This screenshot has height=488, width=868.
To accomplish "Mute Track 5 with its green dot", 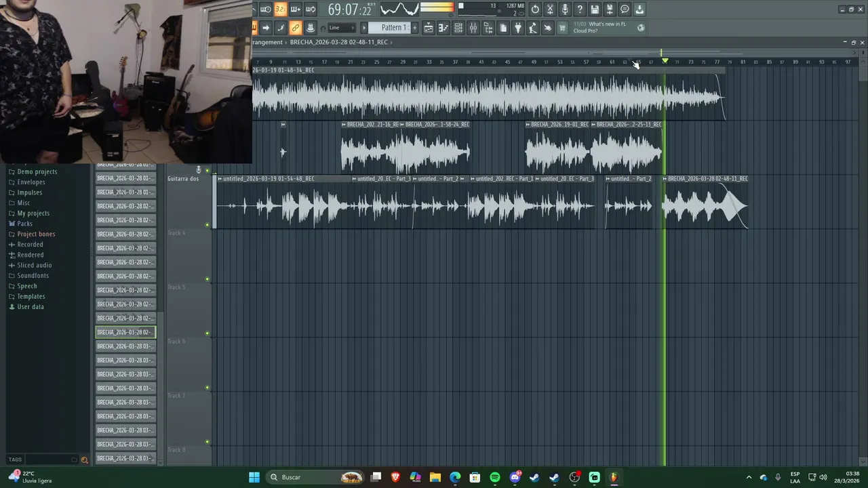I will (208, 333).
